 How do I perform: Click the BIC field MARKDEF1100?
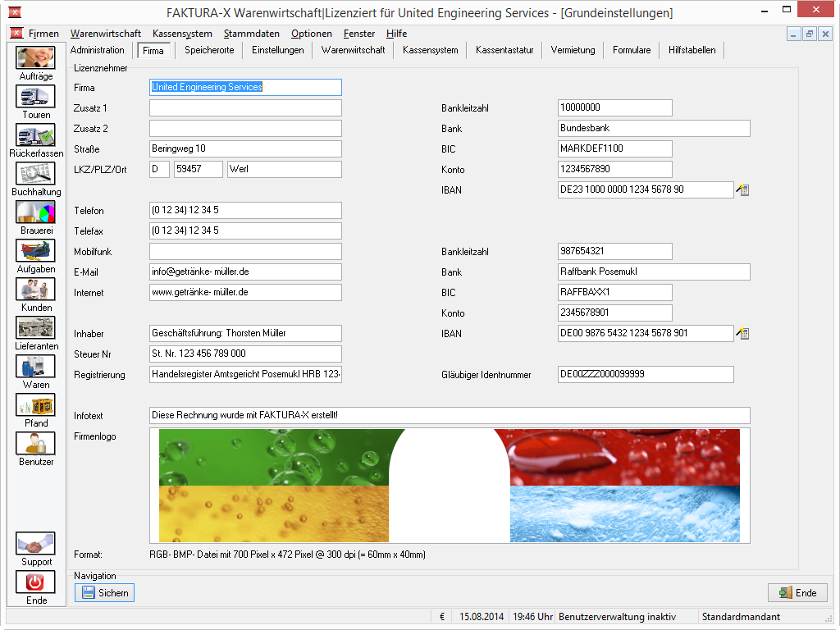pos(615,148)
